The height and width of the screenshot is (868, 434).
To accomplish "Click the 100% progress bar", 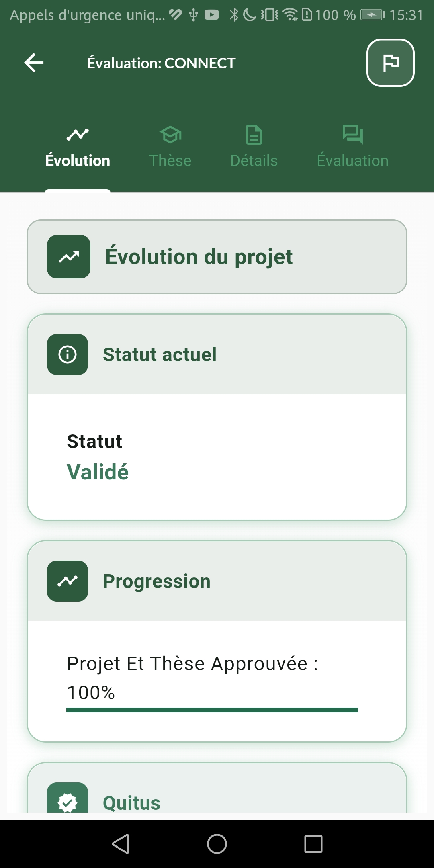I will tap(212, 710).
